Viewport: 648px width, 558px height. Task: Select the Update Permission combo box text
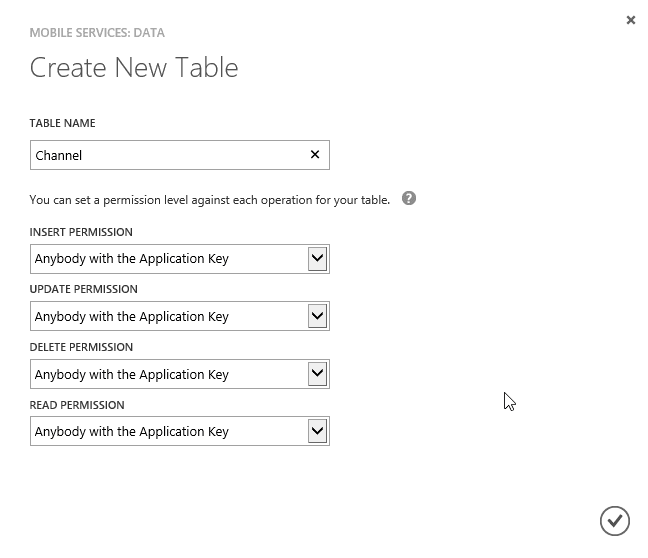(x=131, y=317)
